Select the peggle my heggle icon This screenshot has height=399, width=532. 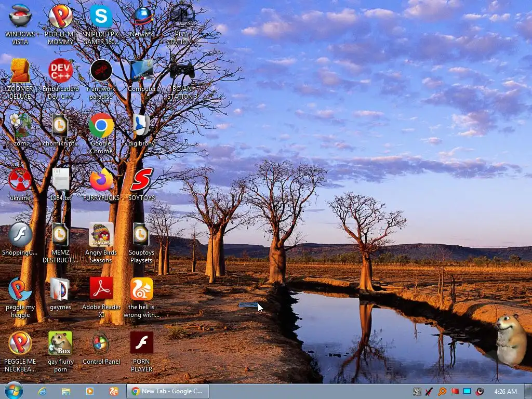20,297
